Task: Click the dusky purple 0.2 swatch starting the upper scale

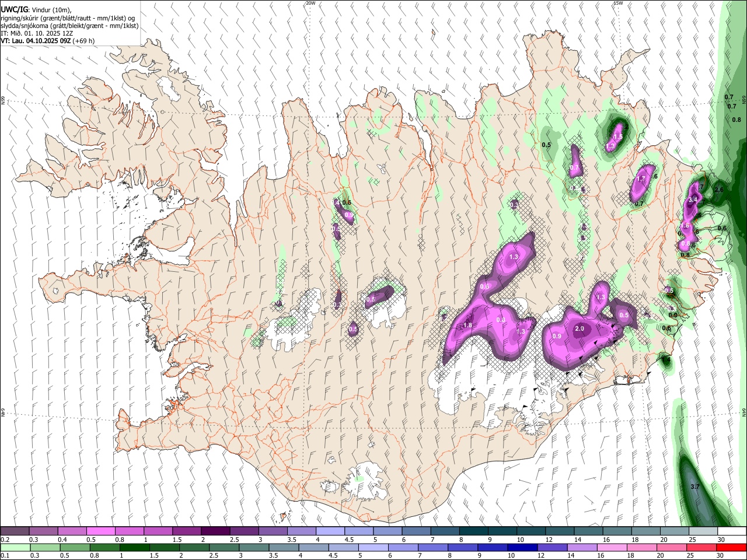Action: click(x=15, y=531)
